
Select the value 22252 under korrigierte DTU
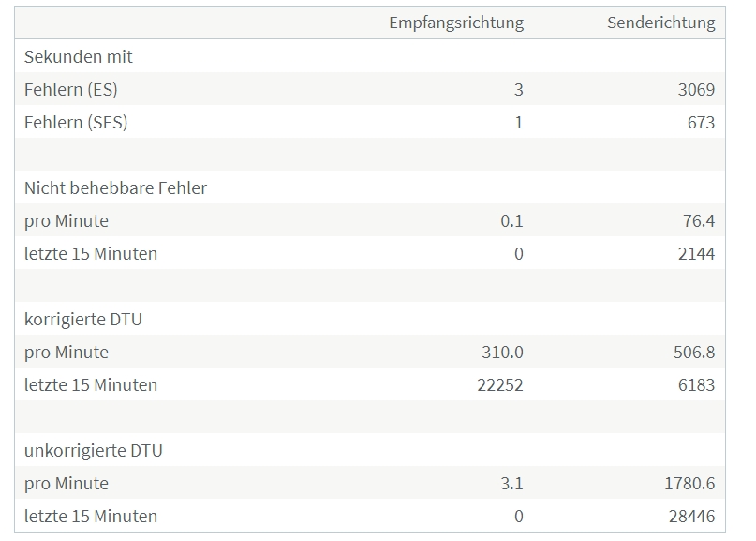pyautogui.click(x=500, y=384)
